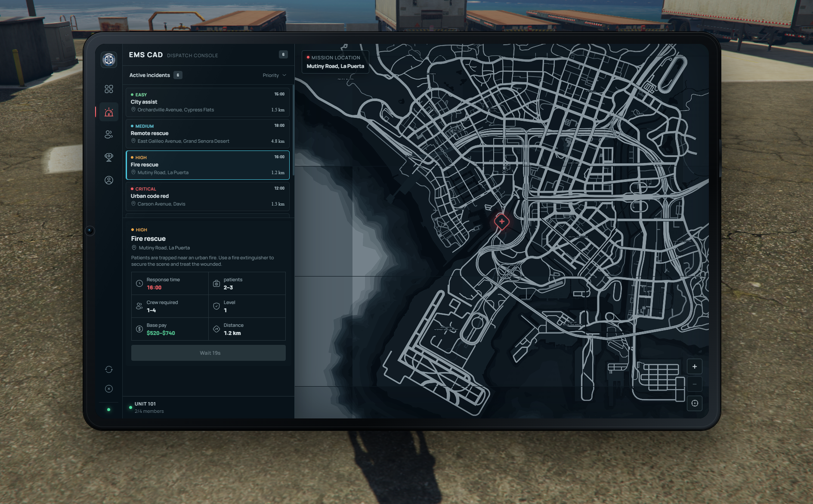813x504 pixels.
Task: Click the incident list scrollbar
Action: click(293, 129)
